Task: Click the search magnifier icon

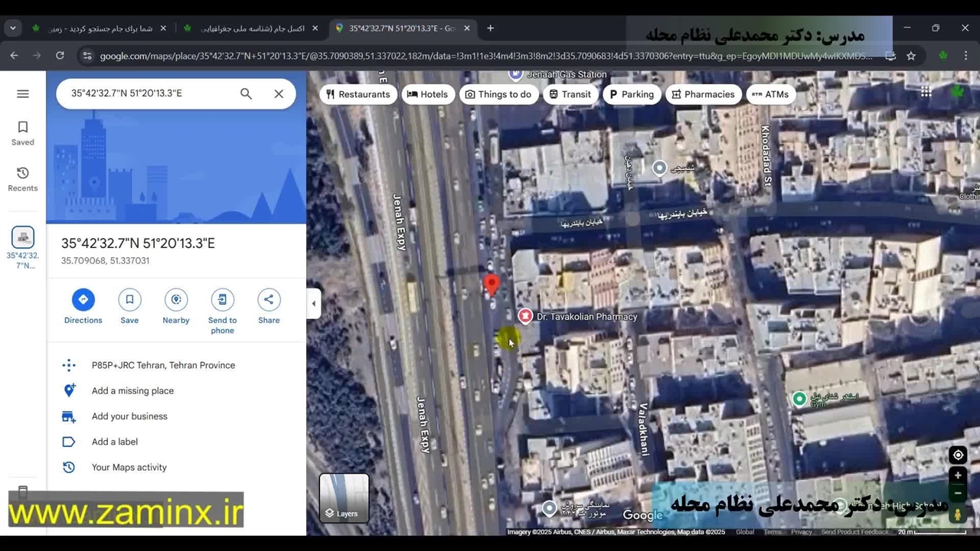Action: [246, 93]
